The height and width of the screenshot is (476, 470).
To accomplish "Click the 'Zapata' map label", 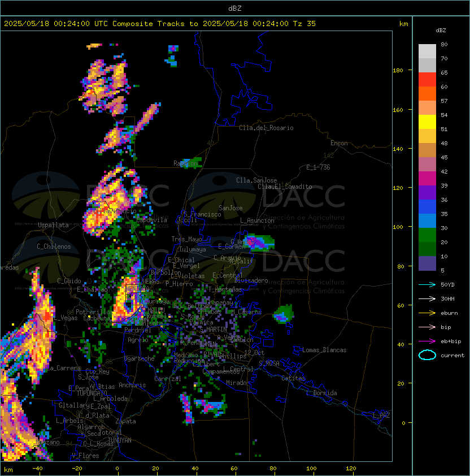I will coord(125,421).
